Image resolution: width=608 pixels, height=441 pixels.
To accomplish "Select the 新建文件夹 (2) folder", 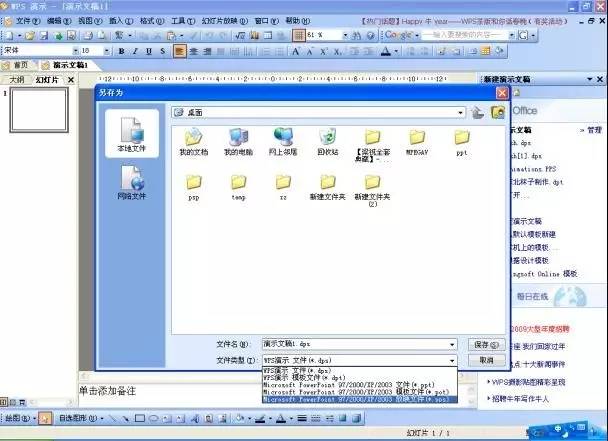I will 372,190.
